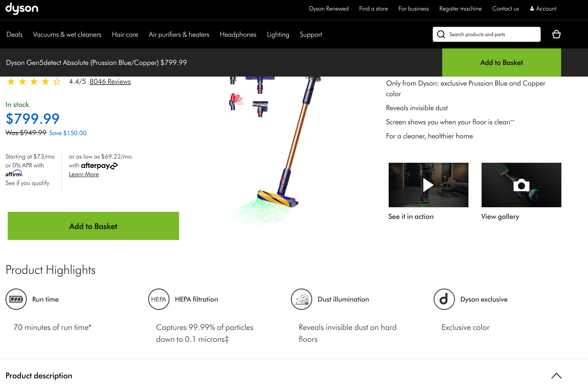Open Contact us link

click(506, 9)
